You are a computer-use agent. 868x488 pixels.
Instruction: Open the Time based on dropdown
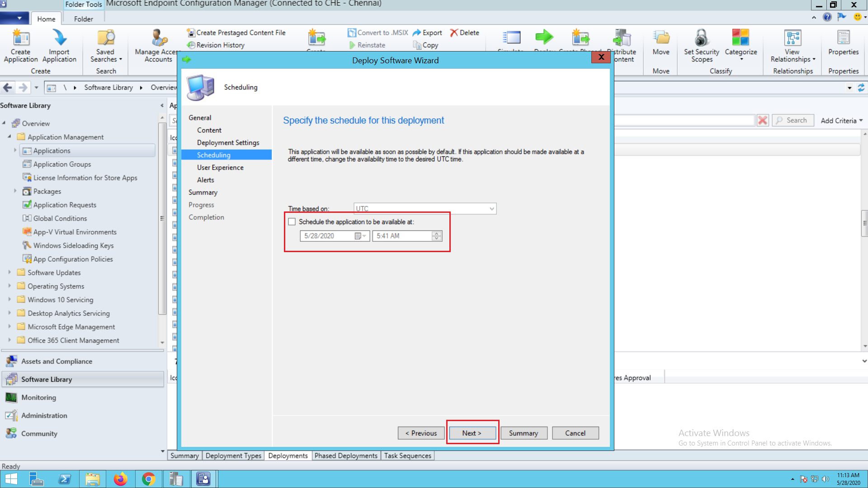[491, 209]
